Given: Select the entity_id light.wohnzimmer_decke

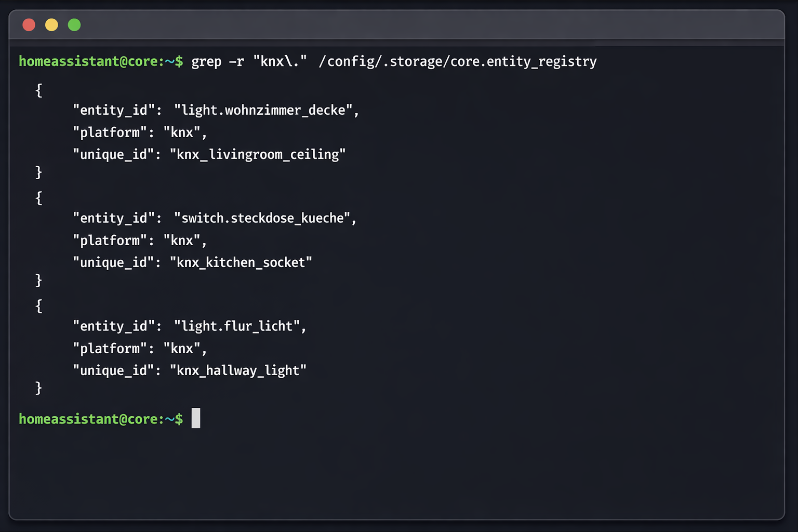Looking at the screenshot, I should click(266, 110).
